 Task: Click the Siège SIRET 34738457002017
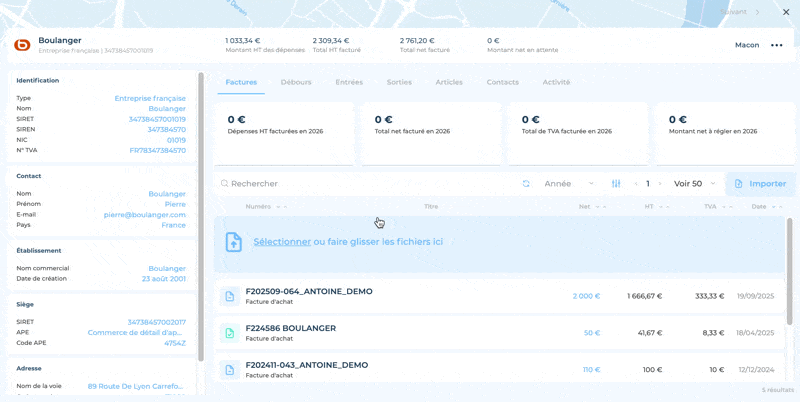157,322
